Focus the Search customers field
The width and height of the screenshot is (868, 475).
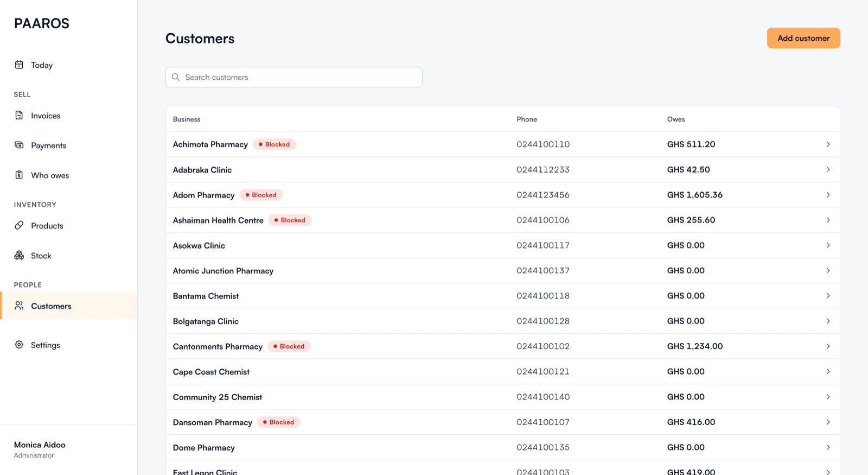point(294,77)
